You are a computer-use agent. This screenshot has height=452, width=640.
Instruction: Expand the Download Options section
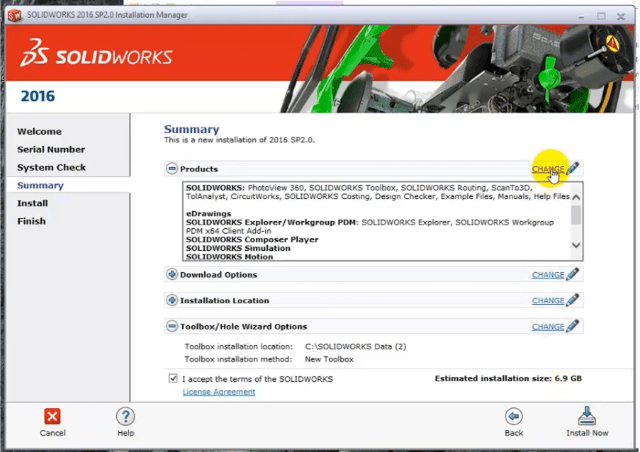[172, 274]
